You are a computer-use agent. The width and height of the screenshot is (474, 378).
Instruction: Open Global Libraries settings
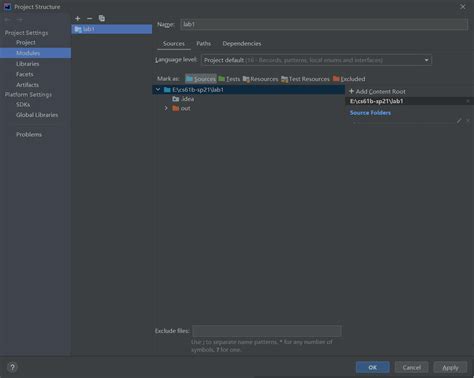click(x=37, y=115)
